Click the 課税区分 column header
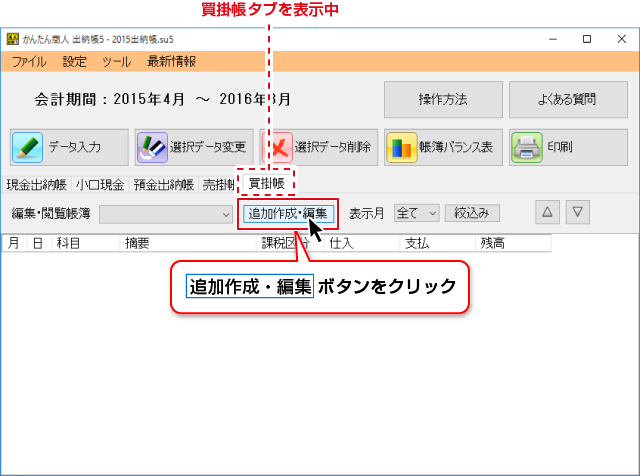The height and width of the screenshot is (476, 640). click(290, 243)
